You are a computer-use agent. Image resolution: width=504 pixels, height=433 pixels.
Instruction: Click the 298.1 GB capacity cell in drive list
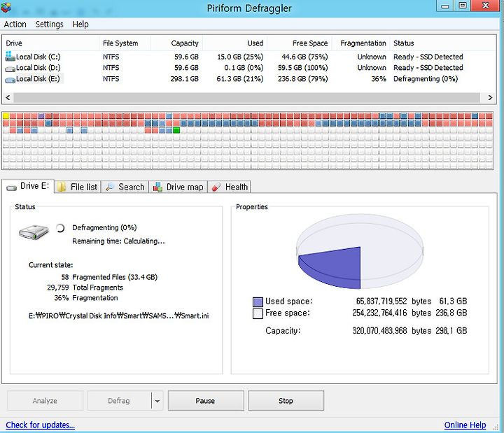(x=185, y=79)
